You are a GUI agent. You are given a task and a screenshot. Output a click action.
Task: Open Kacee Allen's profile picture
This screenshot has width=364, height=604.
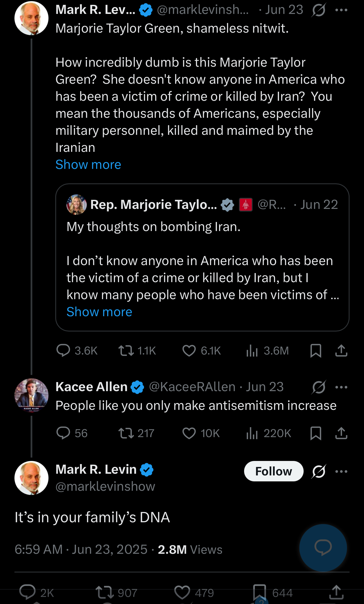tap(31, 395)
